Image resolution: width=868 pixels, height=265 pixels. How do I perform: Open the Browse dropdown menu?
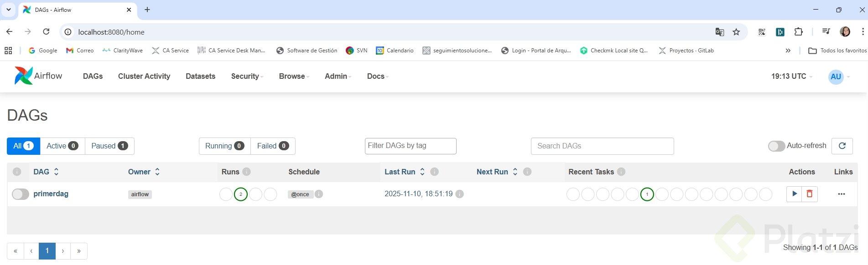(x=294, y=76)
